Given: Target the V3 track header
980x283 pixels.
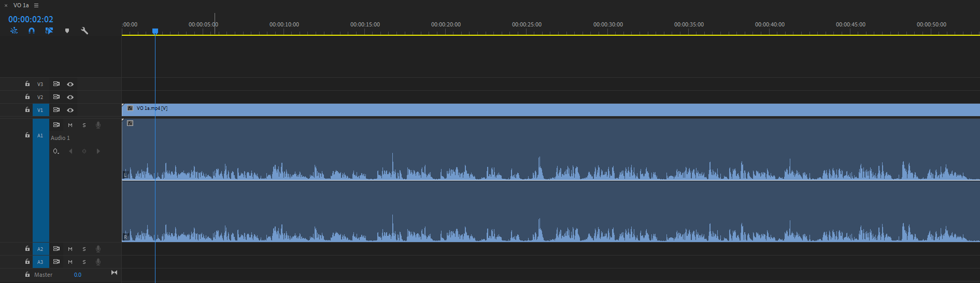Looking at the screenshot, I should coord(40,84).
